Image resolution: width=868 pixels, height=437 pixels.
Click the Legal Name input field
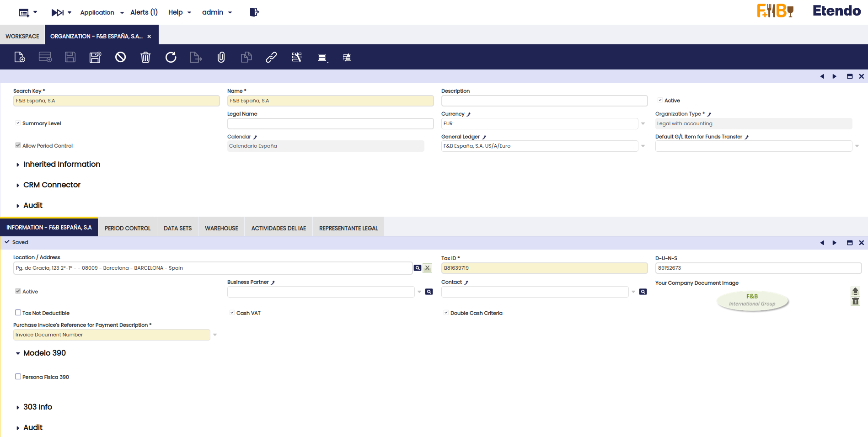pos(330,123)
